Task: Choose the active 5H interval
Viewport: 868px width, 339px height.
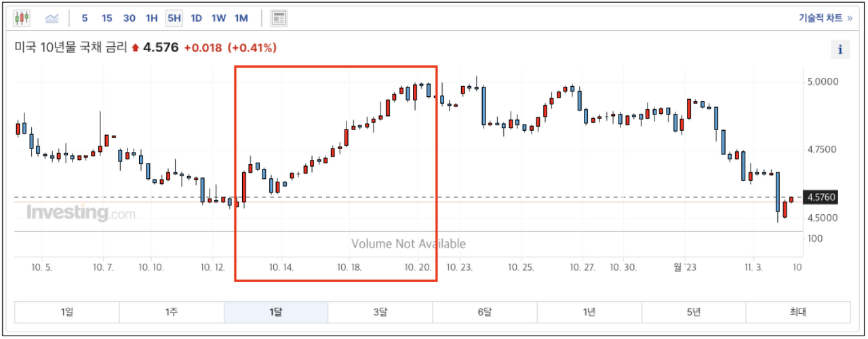Action: 174,18
